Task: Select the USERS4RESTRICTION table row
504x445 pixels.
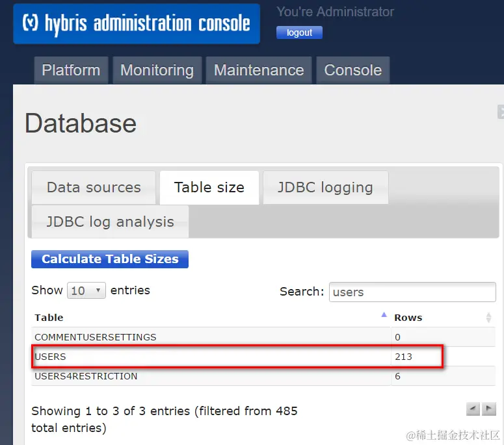Action: [x=263, y=376]
